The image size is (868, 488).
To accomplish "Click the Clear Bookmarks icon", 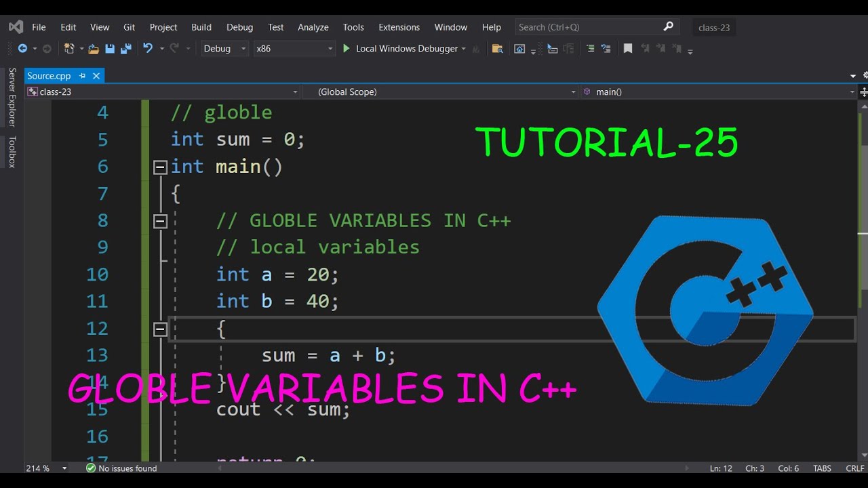I will click(676, 49).
